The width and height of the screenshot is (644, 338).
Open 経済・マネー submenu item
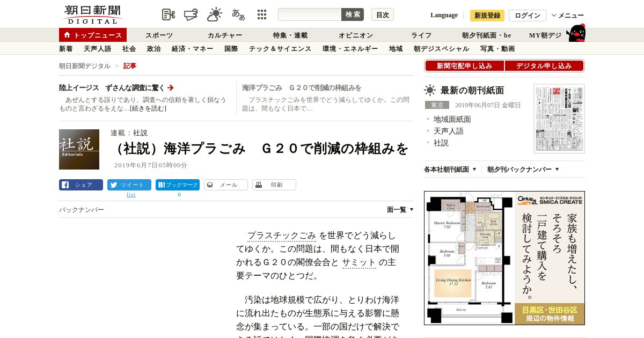click(x=193, y=49)
